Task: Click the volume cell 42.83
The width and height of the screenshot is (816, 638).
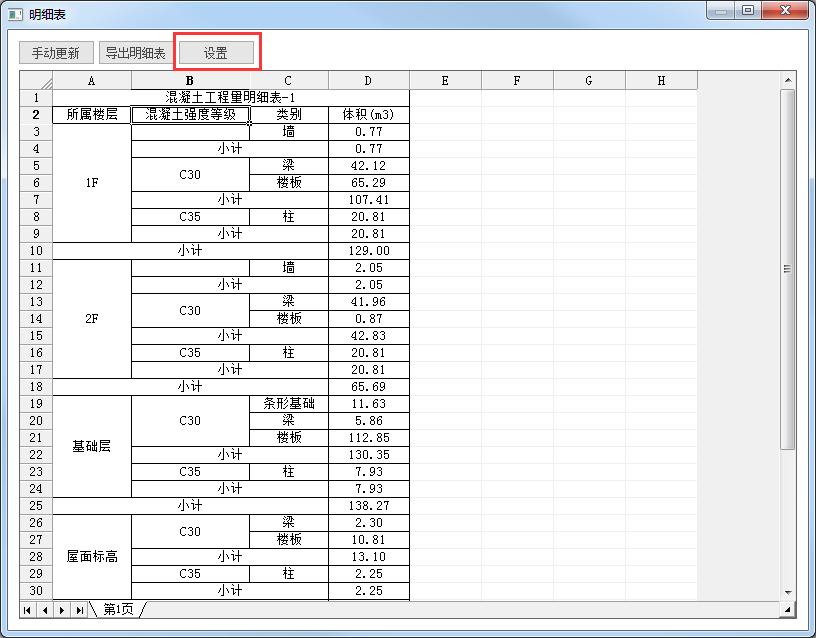Action: 369,336
